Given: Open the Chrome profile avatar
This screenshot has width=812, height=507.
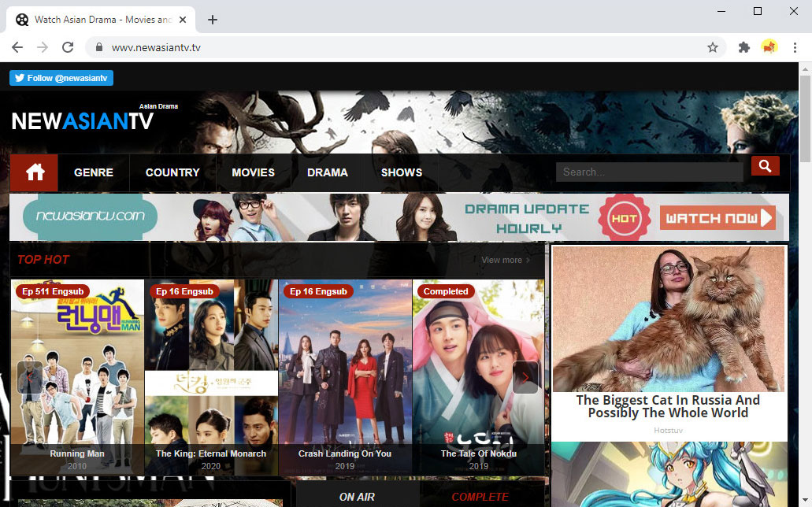Looking at the screenshot, I should coord(769,48).
